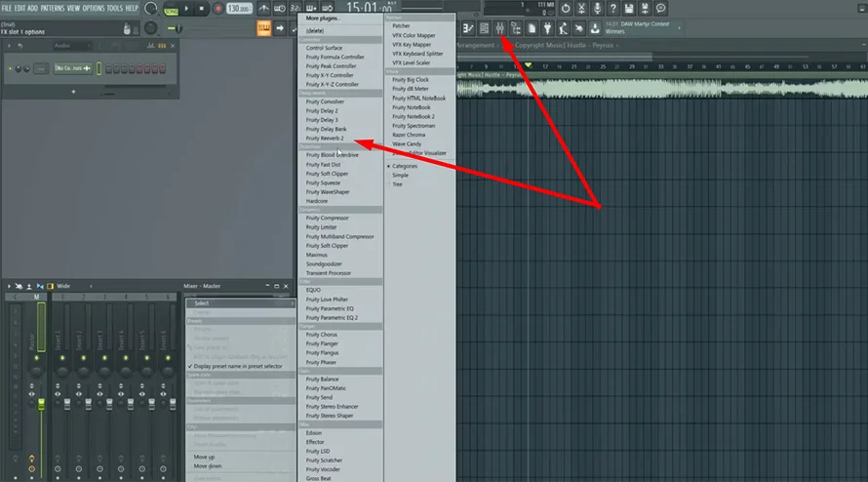The image size is (868, 482).
Task: Open the Channel rack toolbar icon
Action: 484,28
